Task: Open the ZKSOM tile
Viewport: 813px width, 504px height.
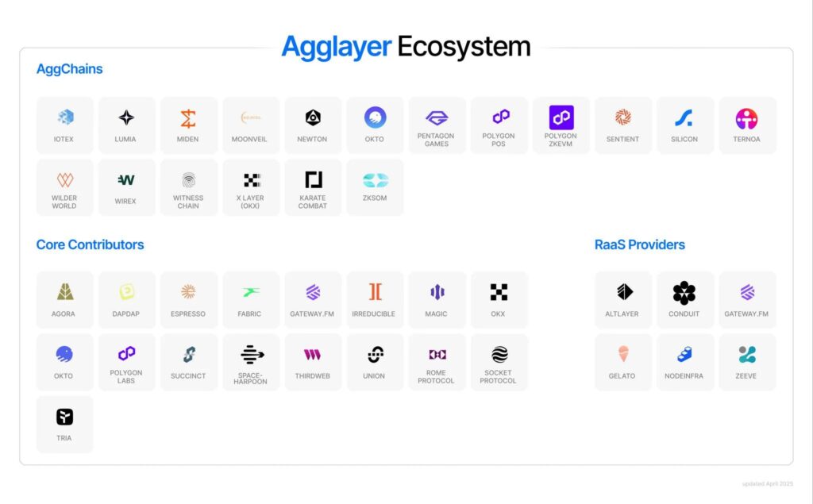Action: [375, 187]
